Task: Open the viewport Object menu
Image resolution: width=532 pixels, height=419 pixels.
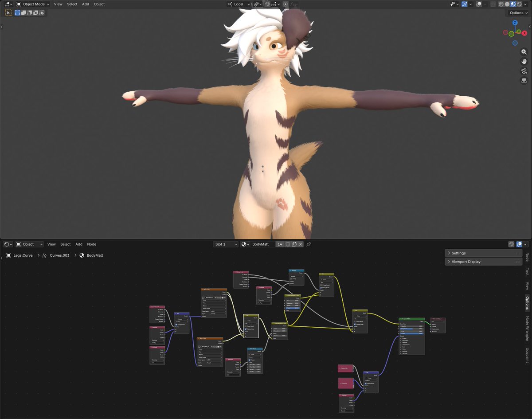Action: pos(99,4)
